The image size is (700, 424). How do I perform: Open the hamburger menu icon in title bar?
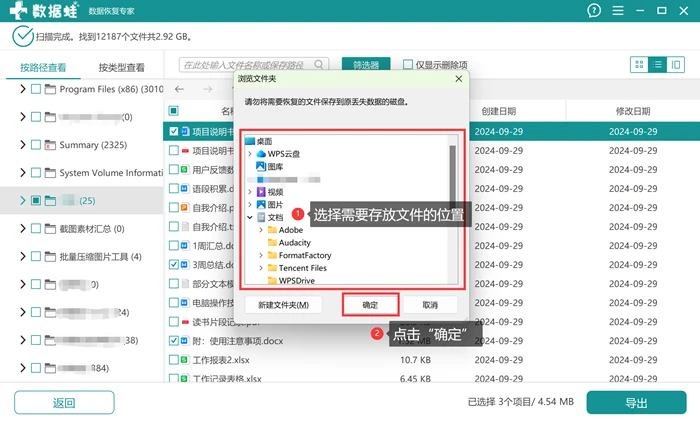pyautogui.click(x=618, y=10)
